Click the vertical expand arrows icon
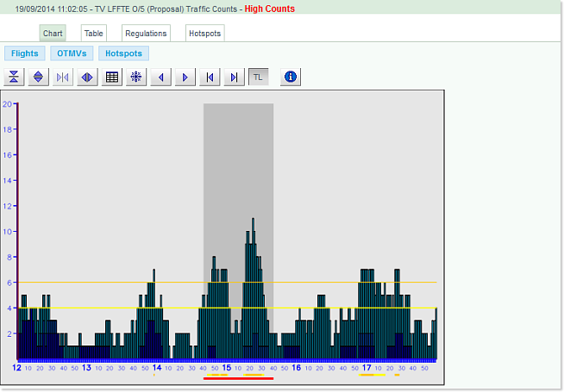Viewport: 564px width, 392px height. pos(38,78)
